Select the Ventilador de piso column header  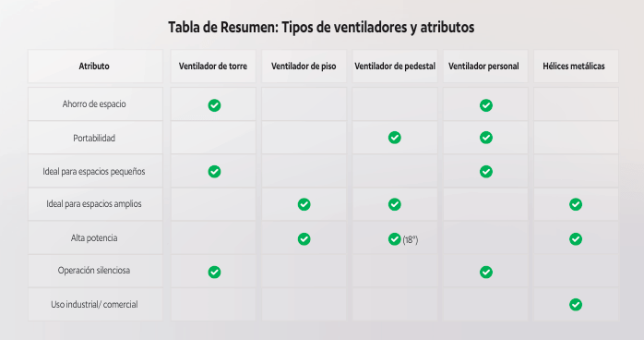point(304,67)
